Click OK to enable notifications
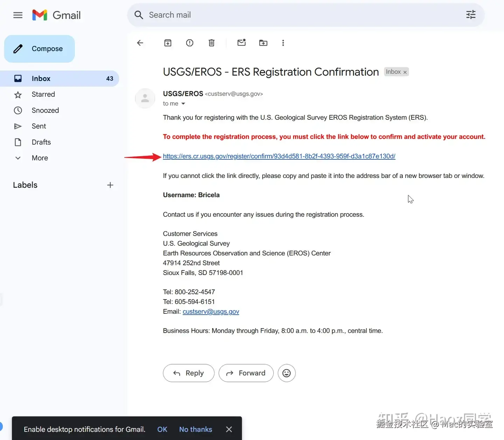The image size is (504, 440). pyautogui.click(x=162, y=429)
